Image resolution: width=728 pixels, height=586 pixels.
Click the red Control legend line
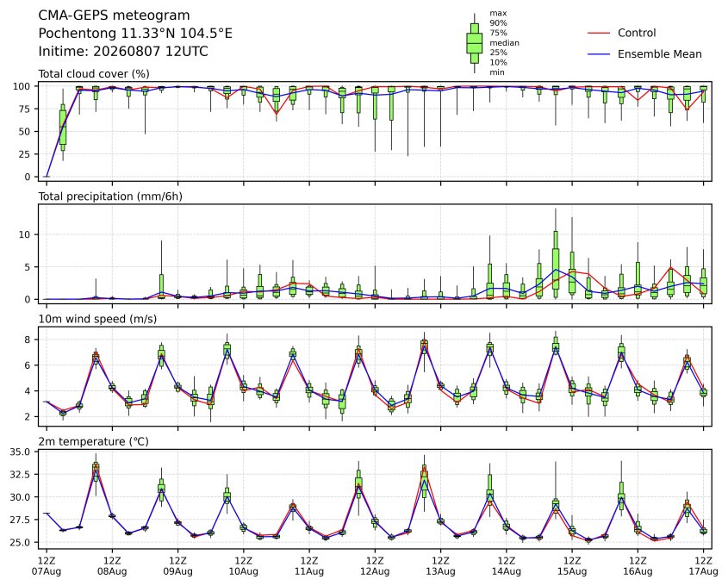click(599, 33)
